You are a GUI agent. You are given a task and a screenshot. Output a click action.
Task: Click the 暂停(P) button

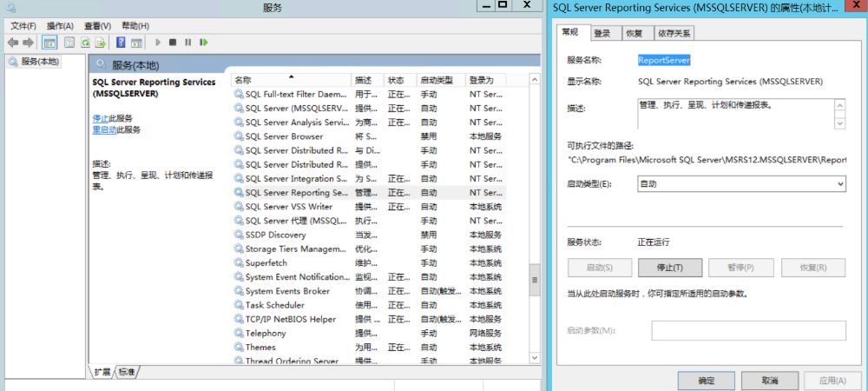pyautogui.click(x=740, y=268)
